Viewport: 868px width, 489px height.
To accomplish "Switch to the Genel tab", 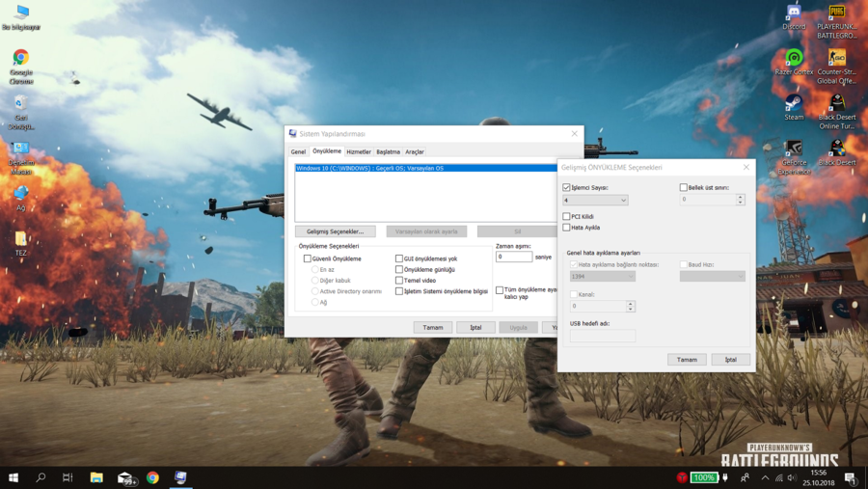I will point(298,151).
